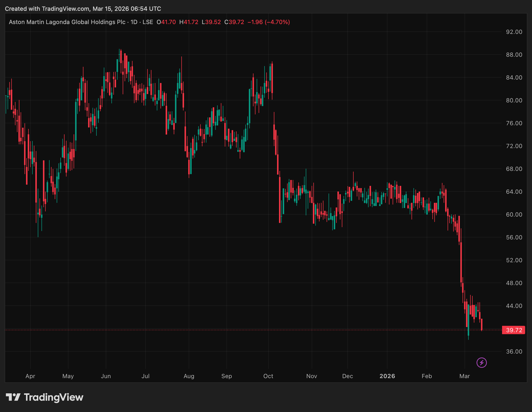The width and height of the screenshot is (532, 412).
Task: Click the TradingView logo icon
Action: click(x=13, y=397)
